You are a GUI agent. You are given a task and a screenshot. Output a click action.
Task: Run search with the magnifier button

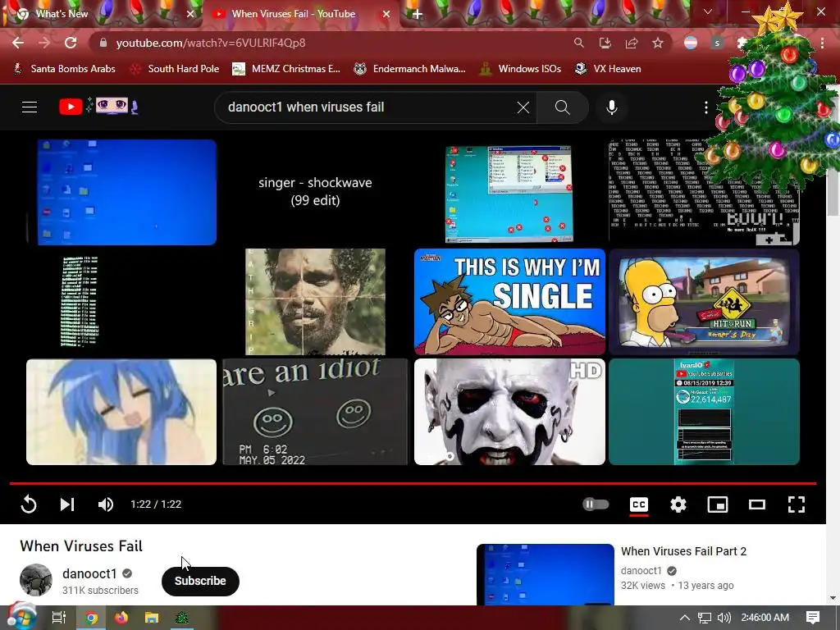[563, 107]
